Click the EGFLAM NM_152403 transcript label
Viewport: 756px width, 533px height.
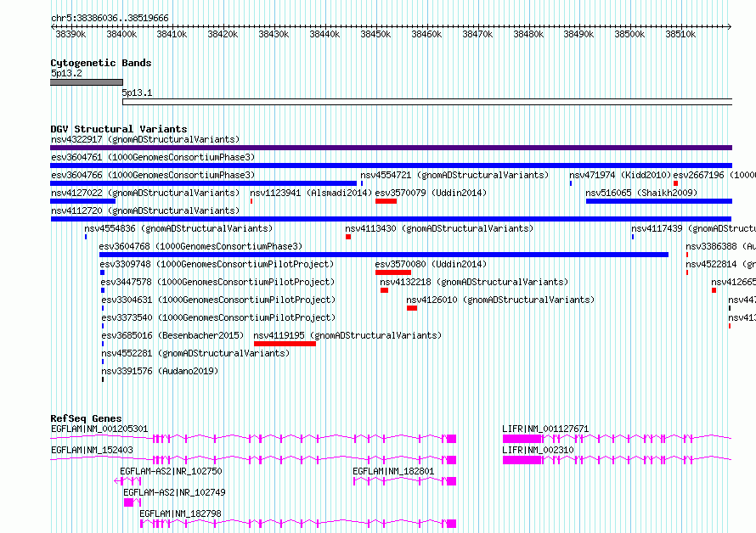click(x=92, y=450)
